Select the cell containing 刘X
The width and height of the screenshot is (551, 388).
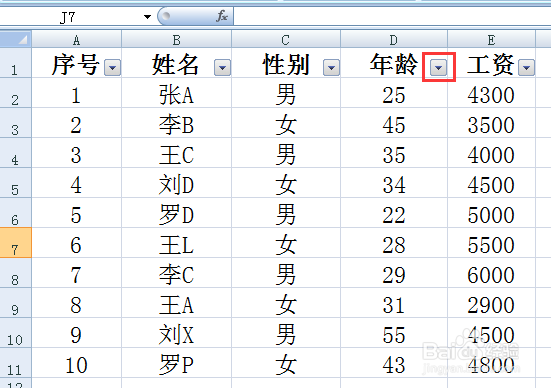pyautogui.click(x=176, y=333)
